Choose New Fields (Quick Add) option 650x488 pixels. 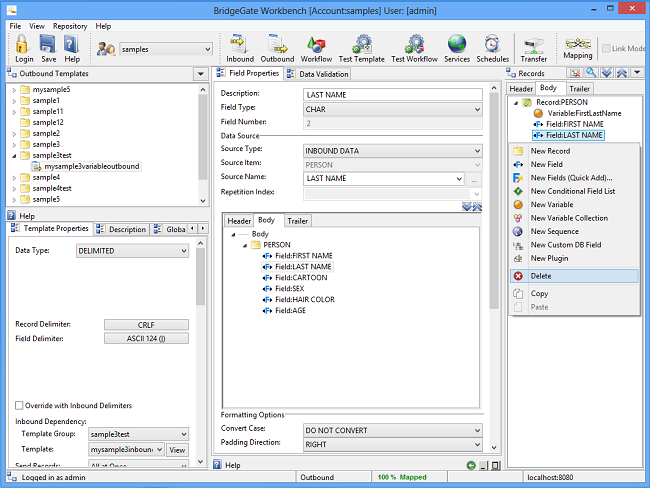574,178
